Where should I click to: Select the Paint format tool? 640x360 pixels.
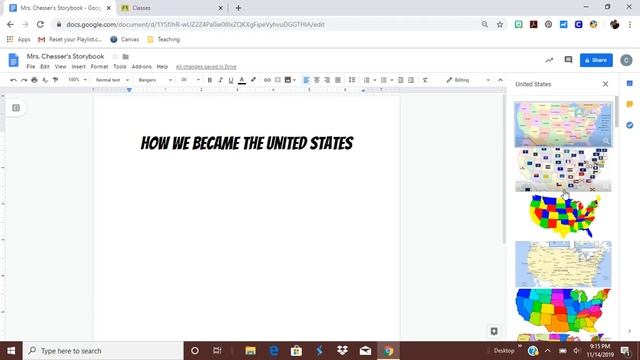click(x=56, y=80)
